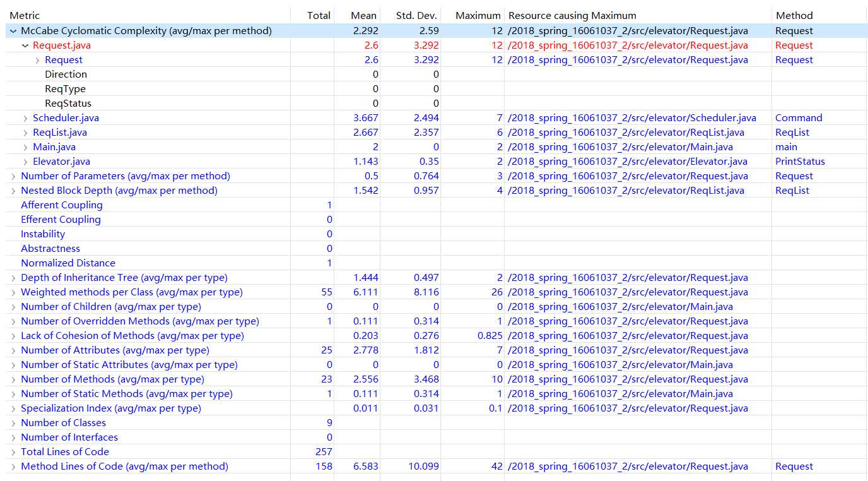Image resolution: width=868 pixels, height=481 pixels.
Task: Expand Elevator.java tree node
Action: pyautogui.click(x=25, y=162)
